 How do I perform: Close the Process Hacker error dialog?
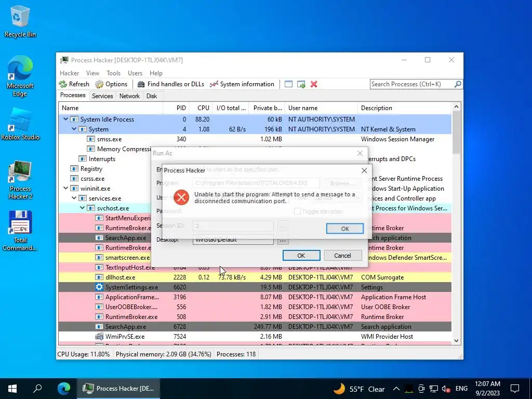point(364,170)
